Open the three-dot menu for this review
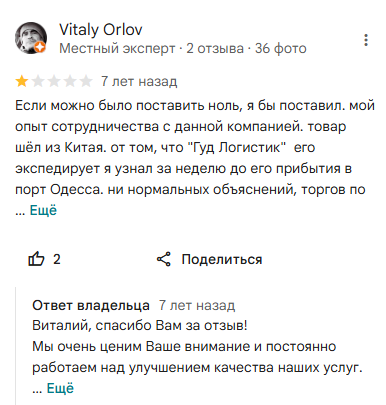 [366, 40]
